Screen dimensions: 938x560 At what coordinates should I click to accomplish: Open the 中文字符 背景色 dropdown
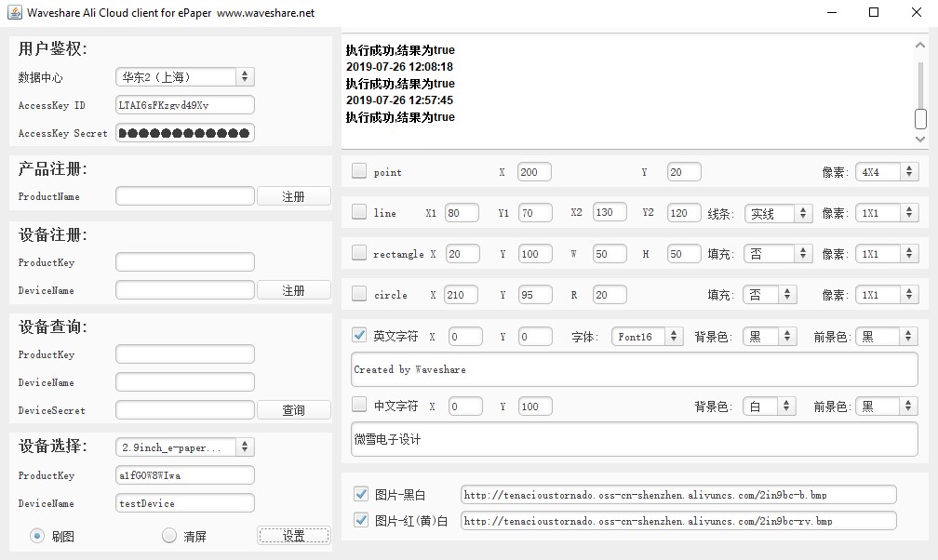770,407
